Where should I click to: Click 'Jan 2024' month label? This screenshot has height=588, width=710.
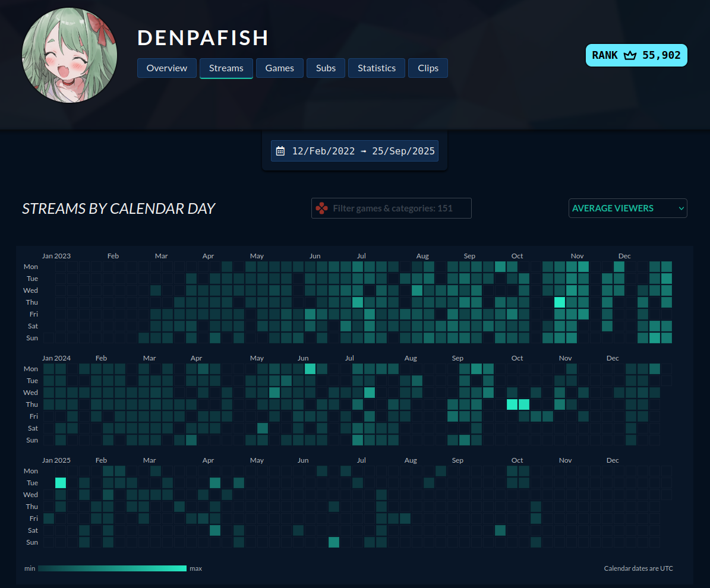click(x=56, y=358)
